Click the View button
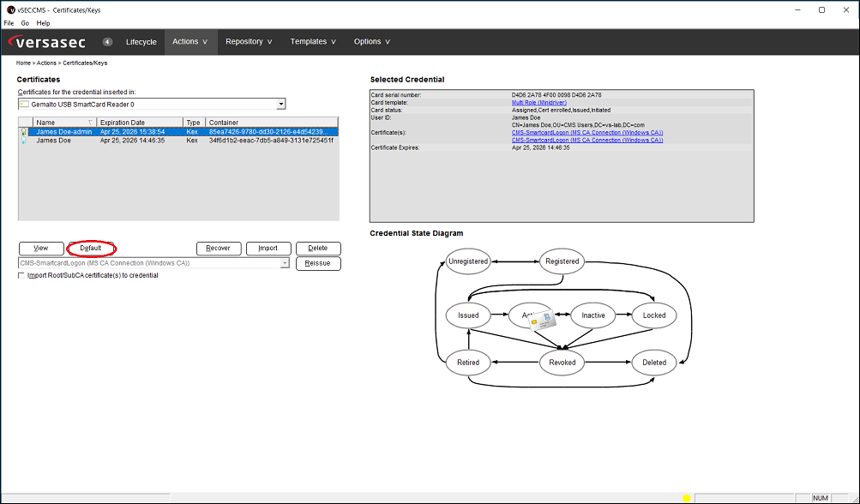This screenshot has width=860, height=504. click(x=41, y=248)
